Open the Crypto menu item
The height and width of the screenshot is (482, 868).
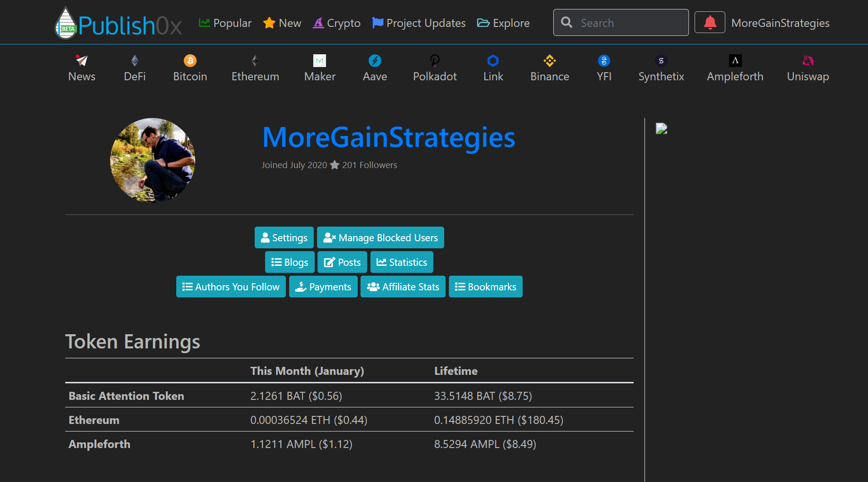336,23
